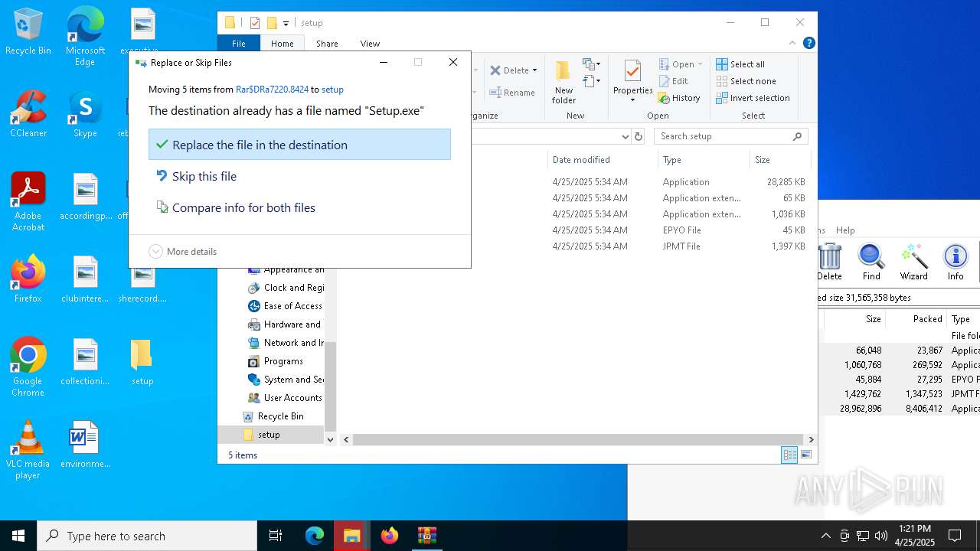The image size is (980, 551).
Task: Click the Rename ribbon button
Action: click(512, 93)
